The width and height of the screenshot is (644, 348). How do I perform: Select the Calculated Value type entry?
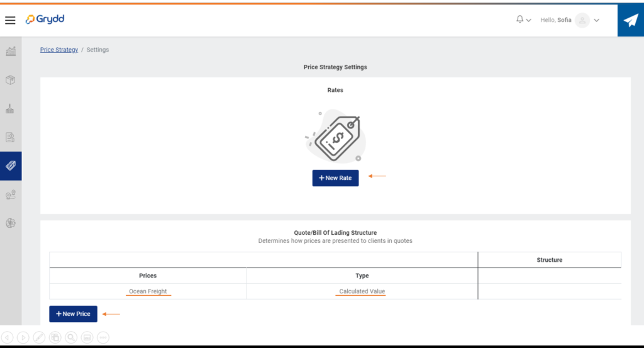tap(362, 291)
